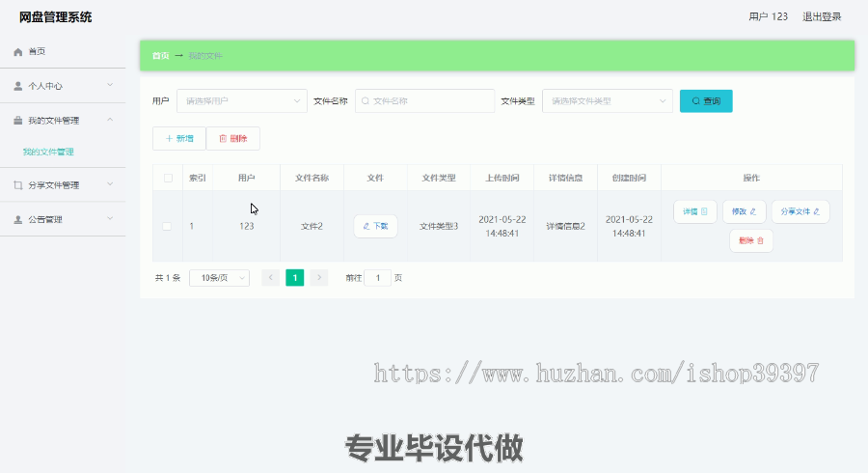Open the 个人中心 sidebar menu

(x=63, y=86)
